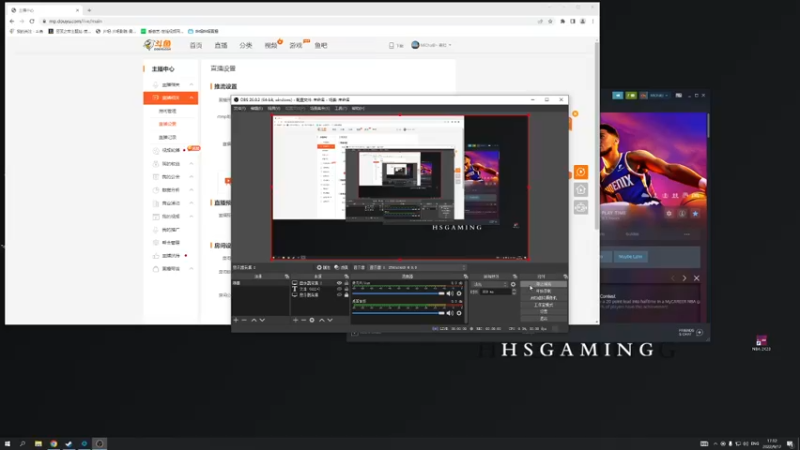Remove the selected source in OBS Sources panel
Screen dimensions: 800x450
pos(304,320)
